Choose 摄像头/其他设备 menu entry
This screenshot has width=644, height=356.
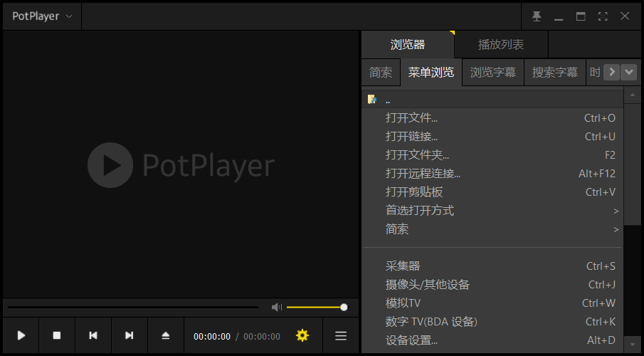click(x=492, y=285)
